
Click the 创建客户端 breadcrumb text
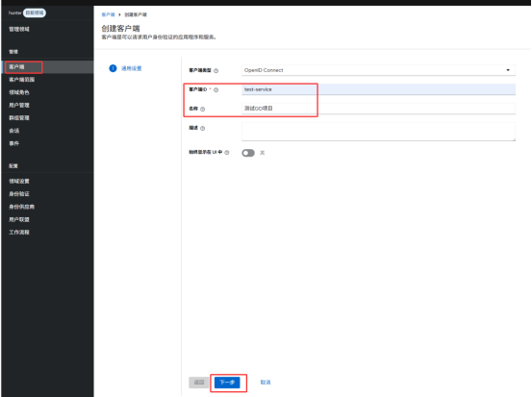(x=136, y=14)
